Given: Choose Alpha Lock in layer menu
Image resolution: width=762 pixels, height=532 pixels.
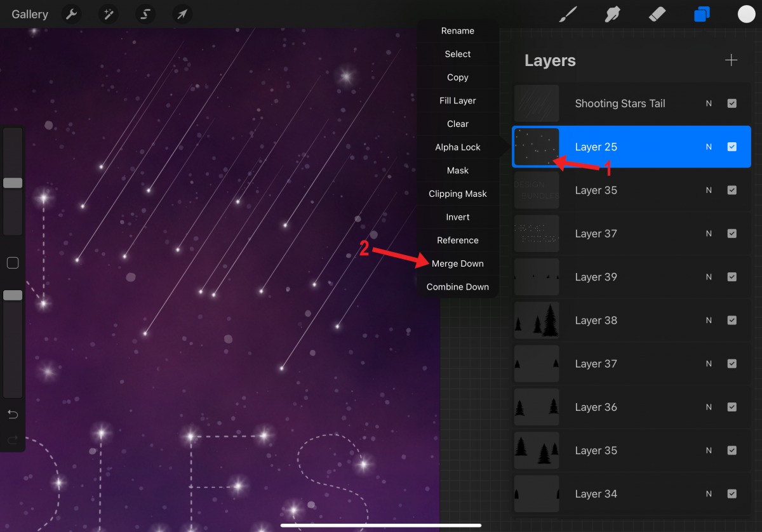Looking at the screenshot, I should 457,147.
